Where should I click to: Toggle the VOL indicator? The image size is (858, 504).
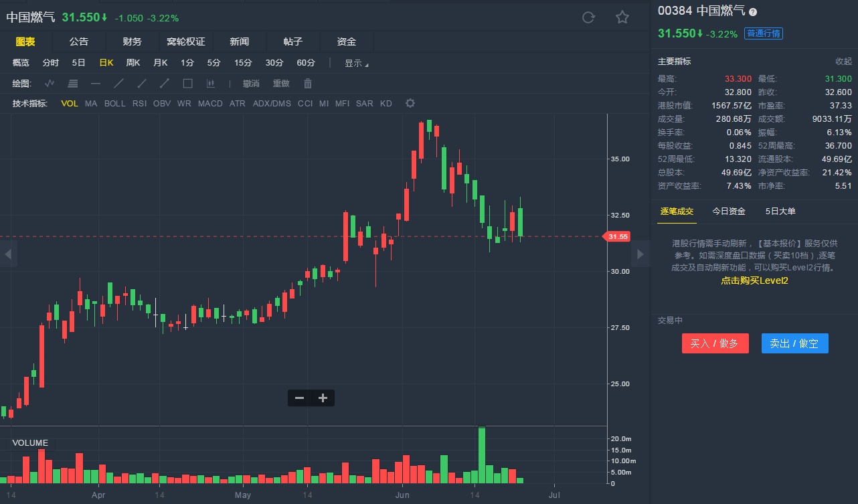coord(70,104)
